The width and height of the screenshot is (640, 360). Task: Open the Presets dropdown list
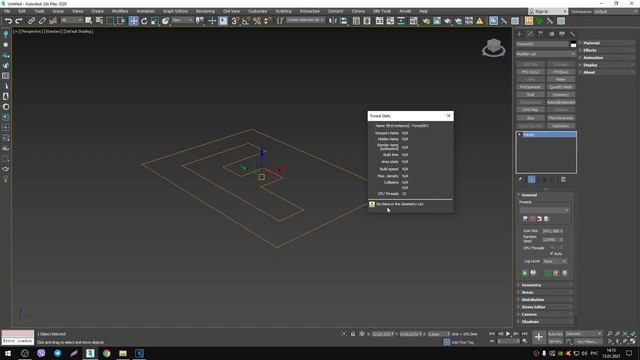pos(545,210)
